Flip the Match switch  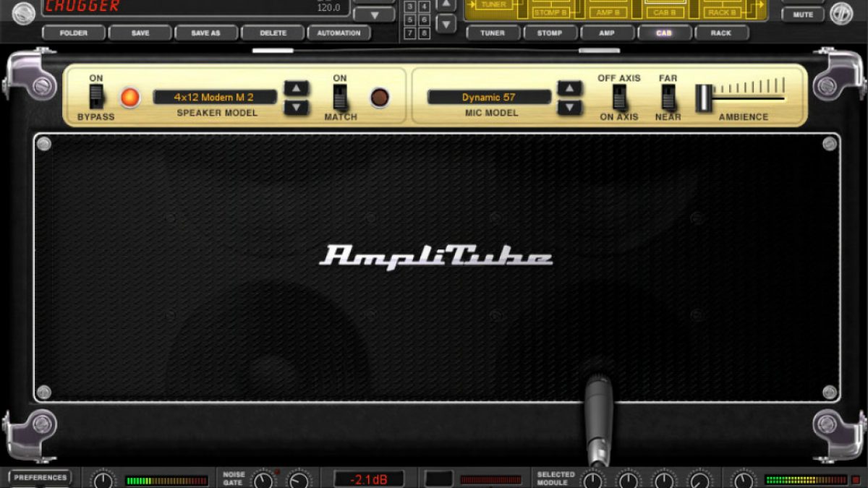click(x=340, y=97)
